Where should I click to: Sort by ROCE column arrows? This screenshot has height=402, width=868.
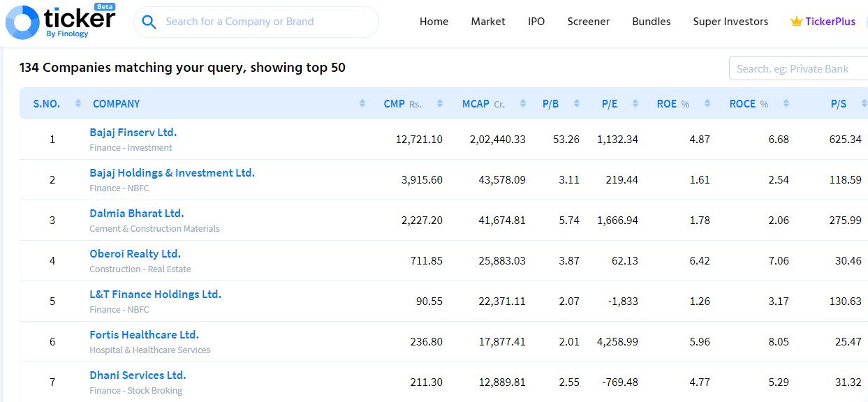[786, 103]
